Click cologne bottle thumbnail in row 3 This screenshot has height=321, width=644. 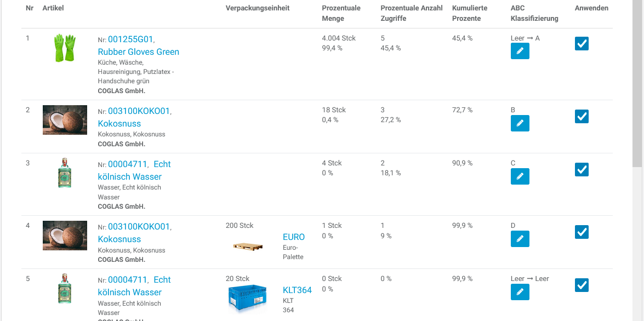65,173
